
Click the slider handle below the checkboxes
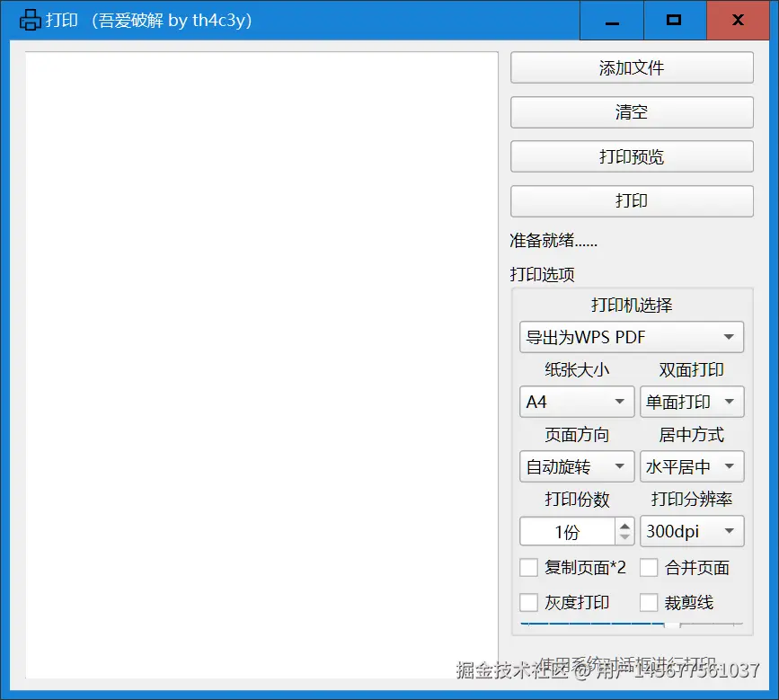(670, 625)
